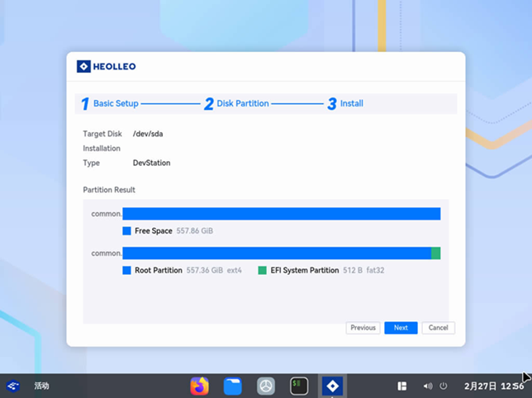
Task: Click the start menu logo icon
Action: 13,386
